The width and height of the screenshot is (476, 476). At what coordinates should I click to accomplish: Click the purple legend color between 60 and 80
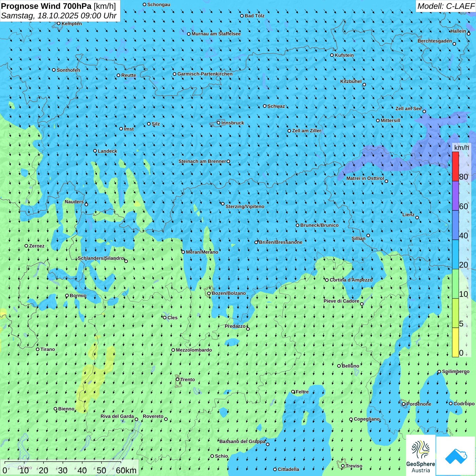point(455,196)
